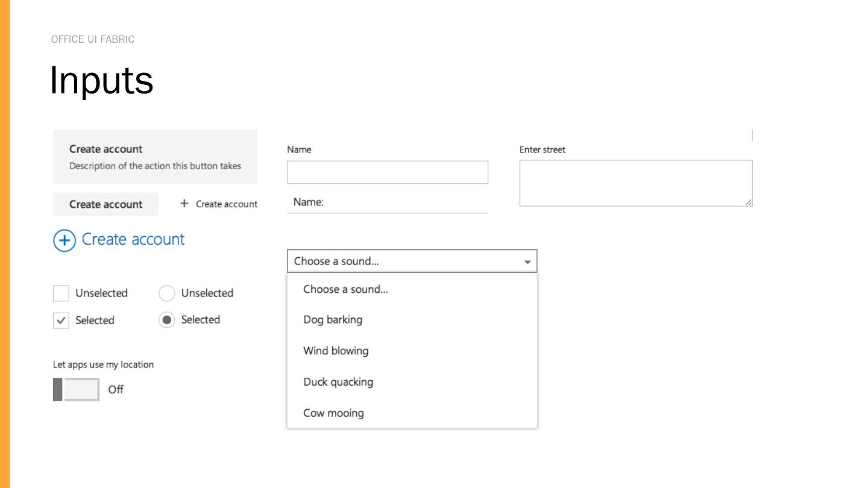Viewport: 868px width, 488px height.
Task: Select Dog barking from the list
Action: (333, 320)
